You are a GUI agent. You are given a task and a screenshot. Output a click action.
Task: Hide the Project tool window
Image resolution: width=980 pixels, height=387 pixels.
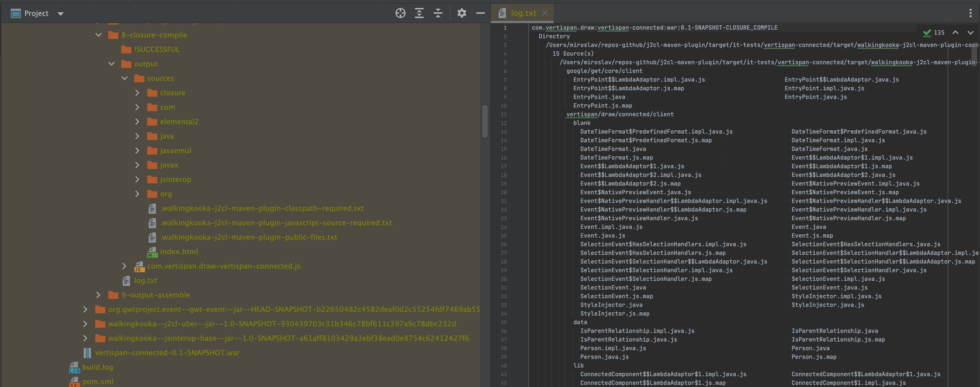point(481,13)
